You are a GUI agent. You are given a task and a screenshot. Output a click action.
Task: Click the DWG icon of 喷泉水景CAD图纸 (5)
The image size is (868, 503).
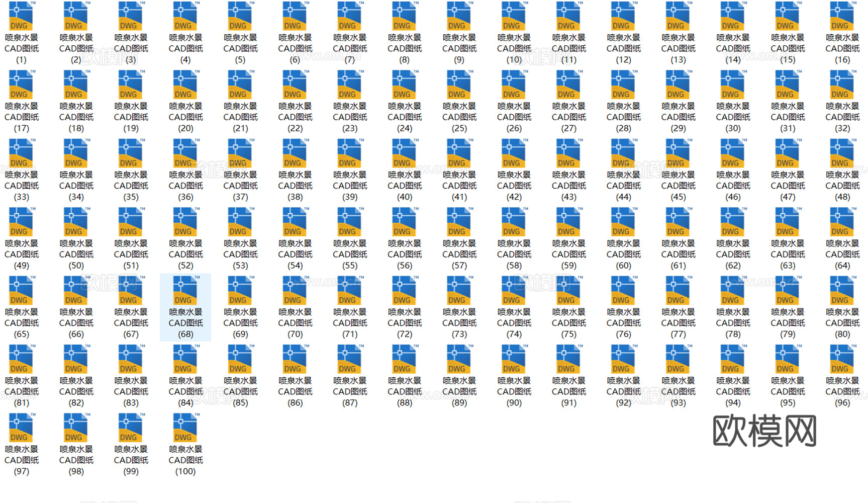pos(240,16)
